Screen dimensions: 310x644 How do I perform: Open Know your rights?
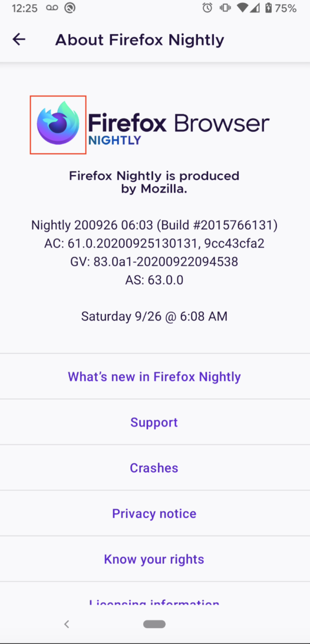(x=154, y=559)
